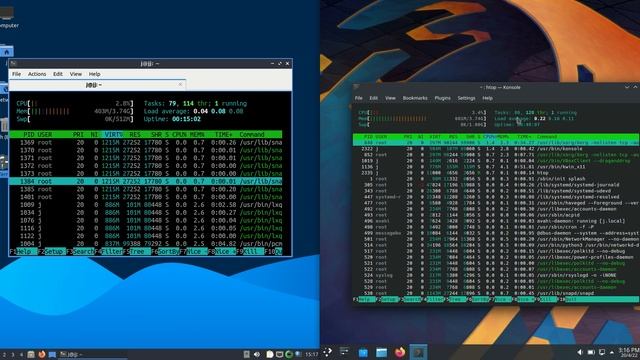640x360 pixels.
Task: Open the volume icon in the KDE system tray
Action: click(x=580, y=352)
